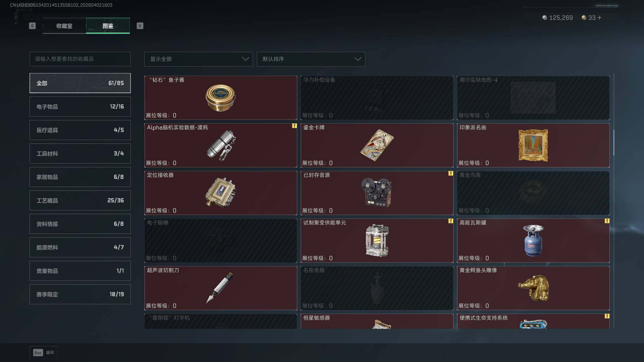644x362 pixels.
Task: Click alert badge on Alpha脑机实验数据 card
Action: (294, 126)
